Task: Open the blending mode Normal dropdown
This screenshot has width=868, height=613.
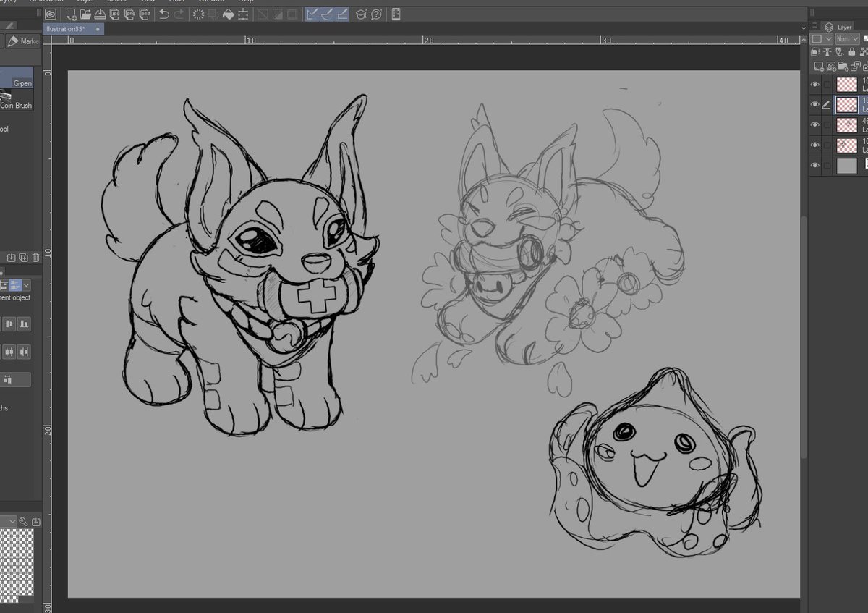Action: (x=848, y=39)
